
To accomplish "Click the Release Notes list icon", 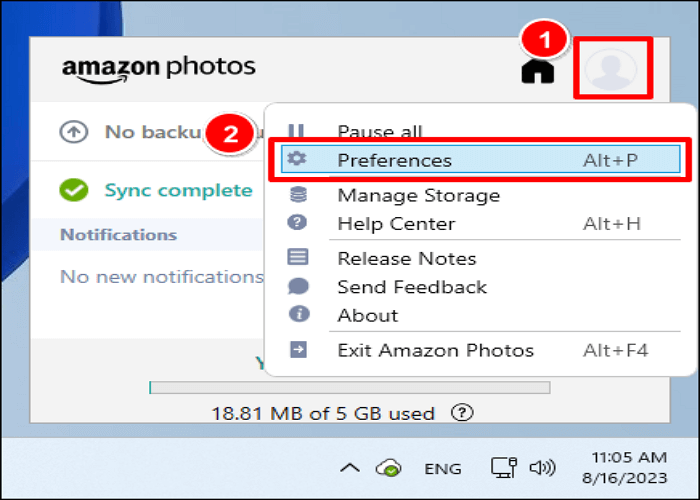I will click(297, 257).
